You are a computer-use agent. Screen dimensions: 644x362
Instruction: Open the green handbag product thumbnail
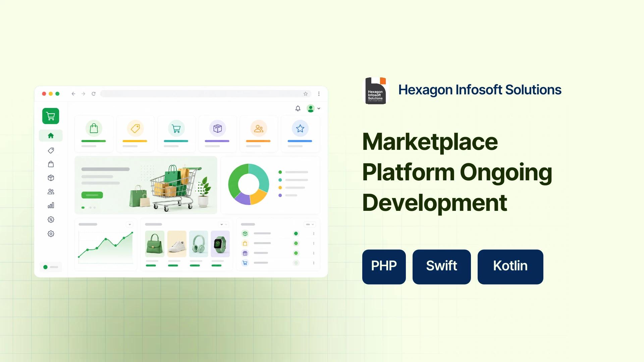(155, 244)
